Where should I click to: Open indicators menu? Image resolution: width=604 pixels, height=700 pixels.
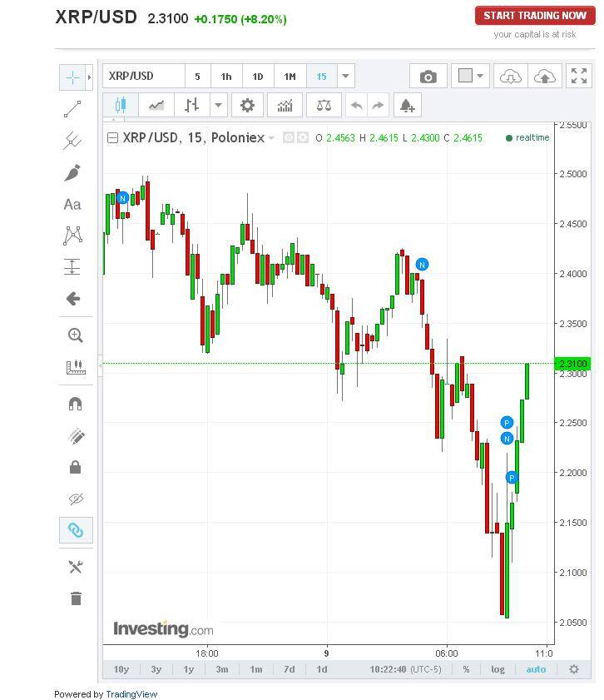(285, 106)
